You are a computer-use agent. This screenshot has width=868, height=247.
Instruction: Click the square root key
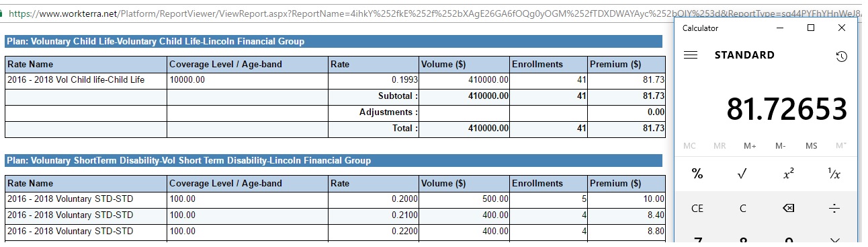click(x=742, y=174)
